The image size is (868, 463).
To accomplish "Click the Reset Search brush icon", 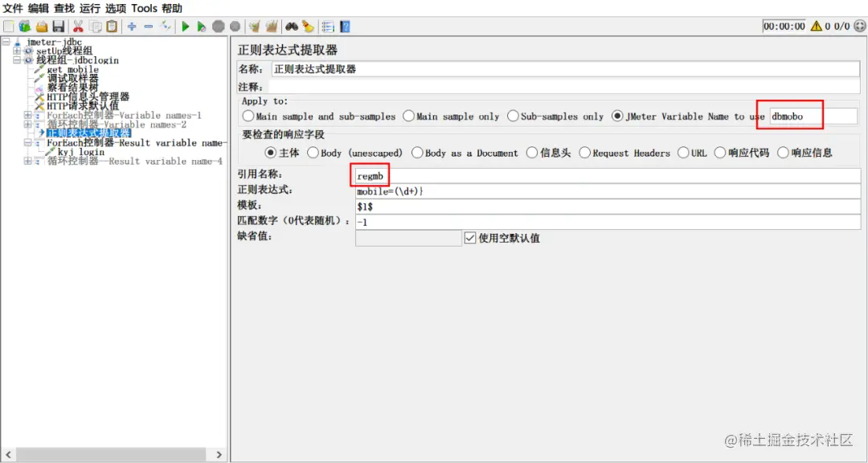I will click(308, 26).
